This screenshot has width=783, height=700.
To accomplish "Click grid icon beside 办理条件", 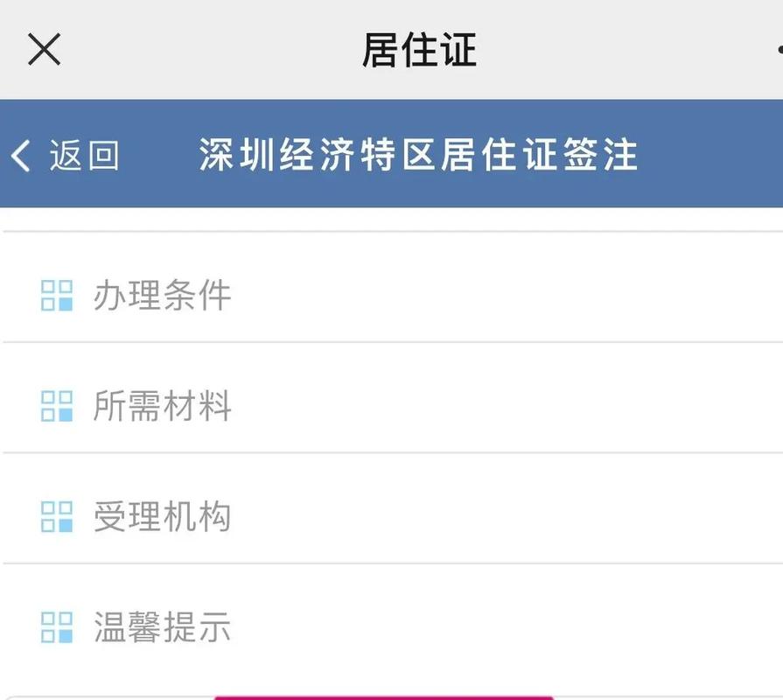I will coord(57,295).
